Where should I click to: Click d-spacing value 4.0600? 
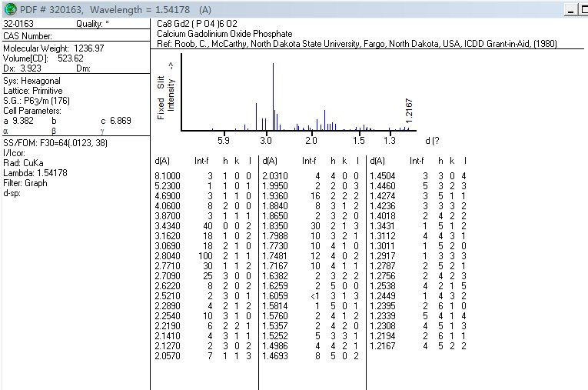click(x=168, y=206)
